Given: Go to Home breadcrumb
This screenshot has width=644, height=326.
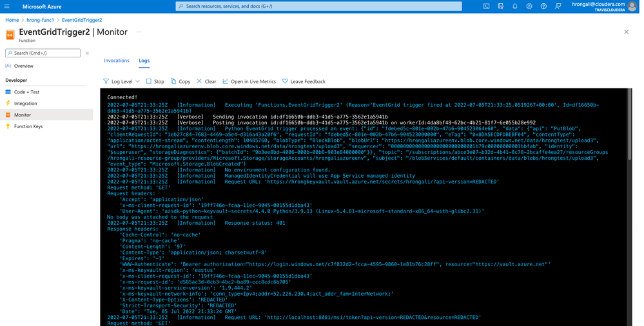Looking at the screenshot, I should tap(12, 20).
